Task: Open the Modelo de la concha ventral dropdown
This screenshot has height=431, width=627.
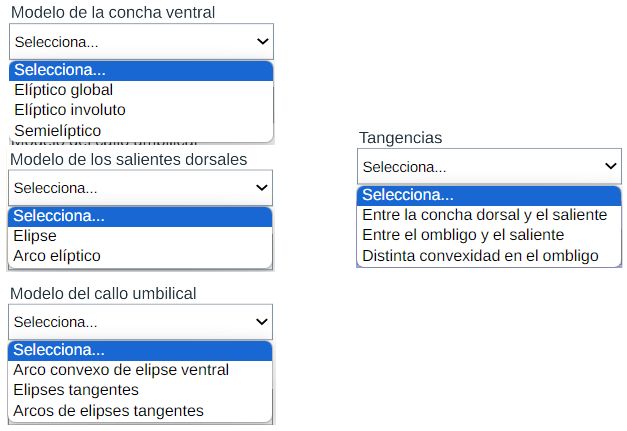Action: (x=141, y=42)
